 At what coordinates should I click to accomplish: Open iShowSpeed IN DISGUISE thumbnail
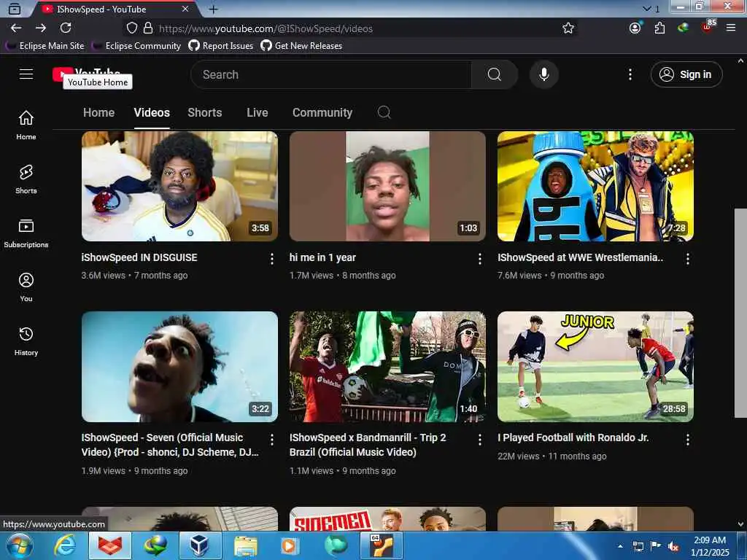pos(179,186)
